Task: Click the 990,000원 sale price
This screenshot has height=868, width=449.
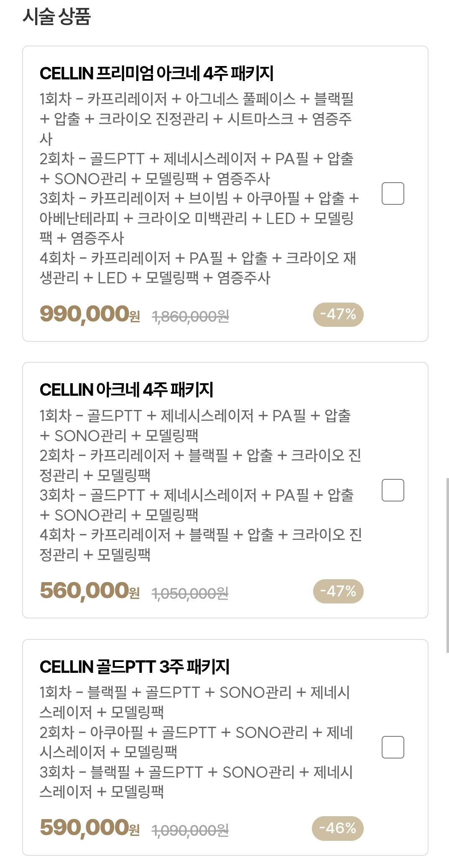Action: pos(89,314)
